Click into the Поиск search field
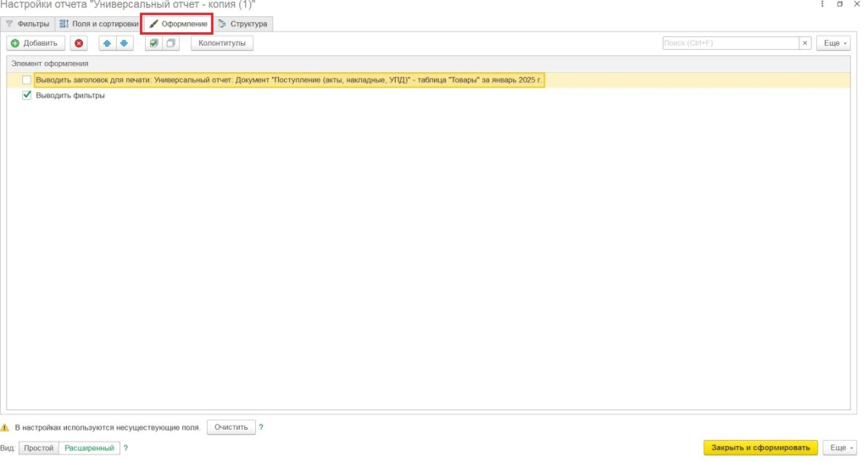 tap(730, 43)
